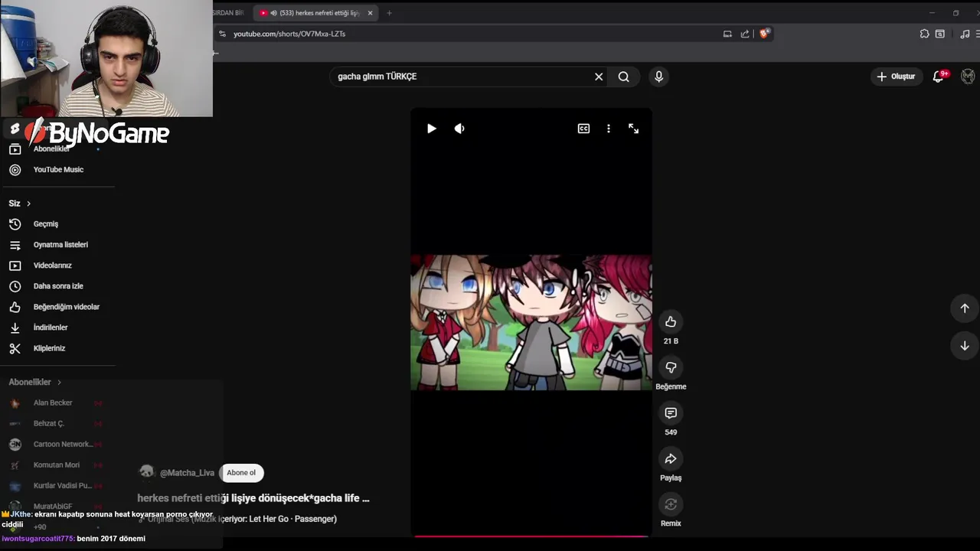This screenshot has width=980, height=551.
Task: Click the share page icon in address bar
Action: point(745,34)
